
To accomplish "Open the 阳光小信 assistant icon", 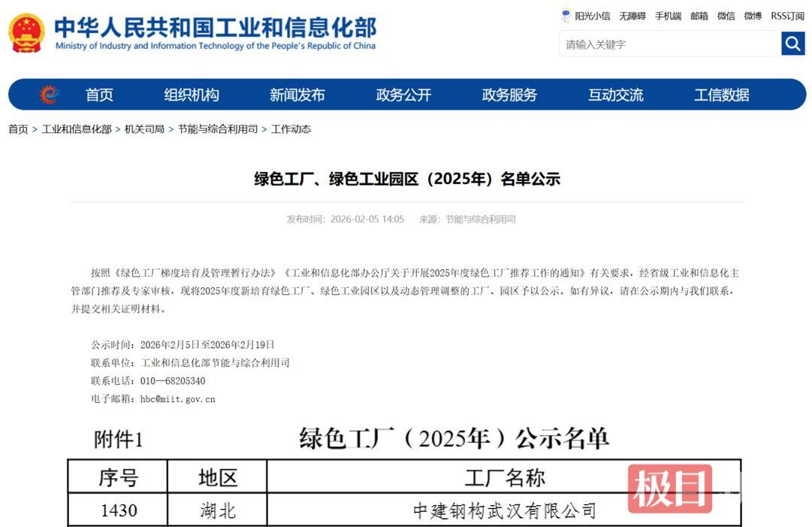I will [566, 16].
